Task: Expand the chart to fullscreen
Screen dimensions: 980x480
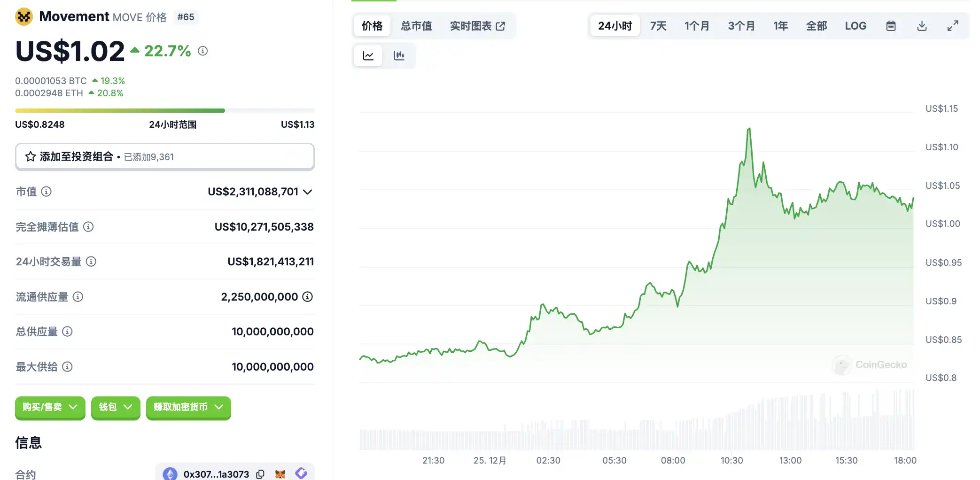Action: 952,26
